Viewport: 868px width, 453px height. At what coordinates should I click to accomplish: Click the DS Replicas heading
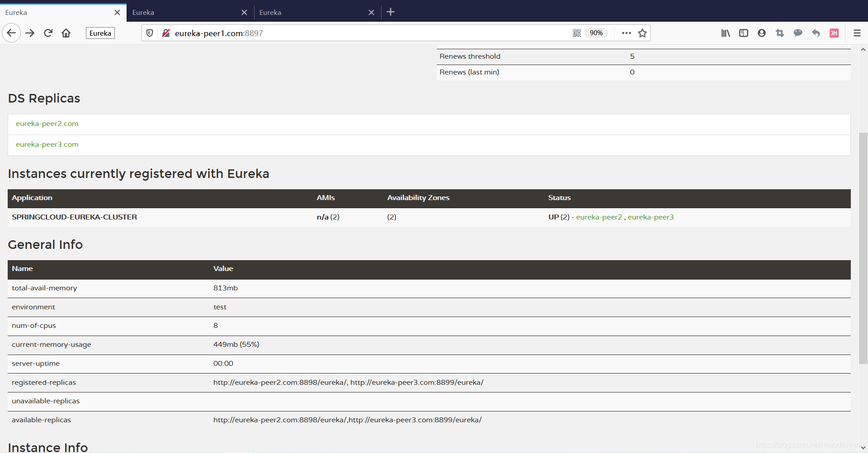(x=44, y=98)
